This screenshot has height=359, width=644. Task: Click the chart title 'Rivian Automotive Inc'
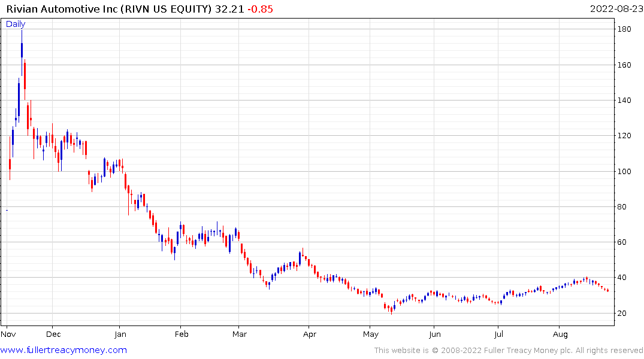click(x=62, y=9)
